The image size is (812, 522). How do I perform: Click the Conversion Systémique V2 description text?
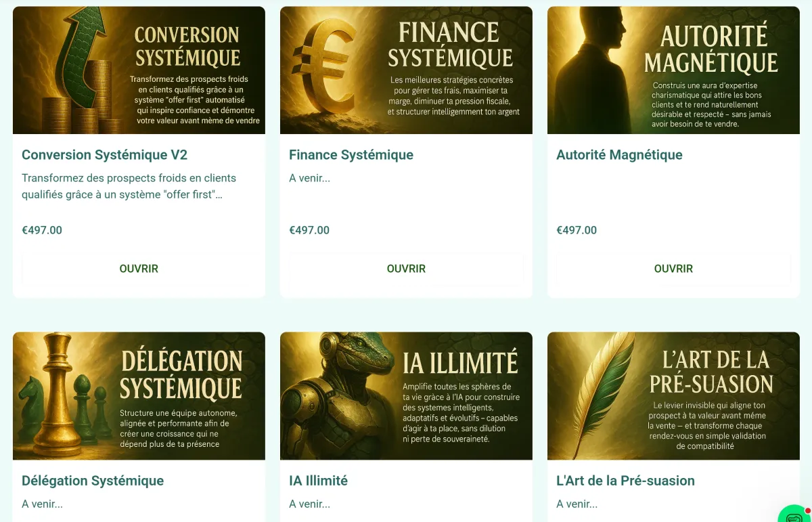pyautogui.click(x=129, y=186)
